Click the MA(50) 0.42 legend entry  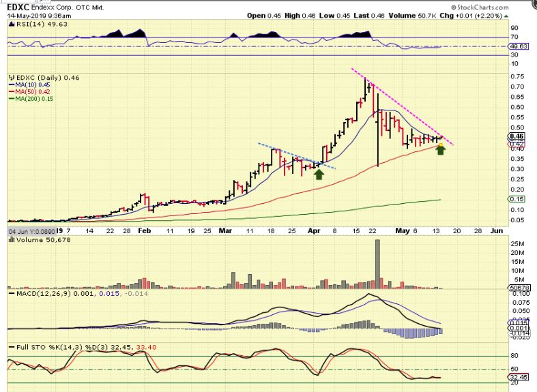[x=30, y=91]
